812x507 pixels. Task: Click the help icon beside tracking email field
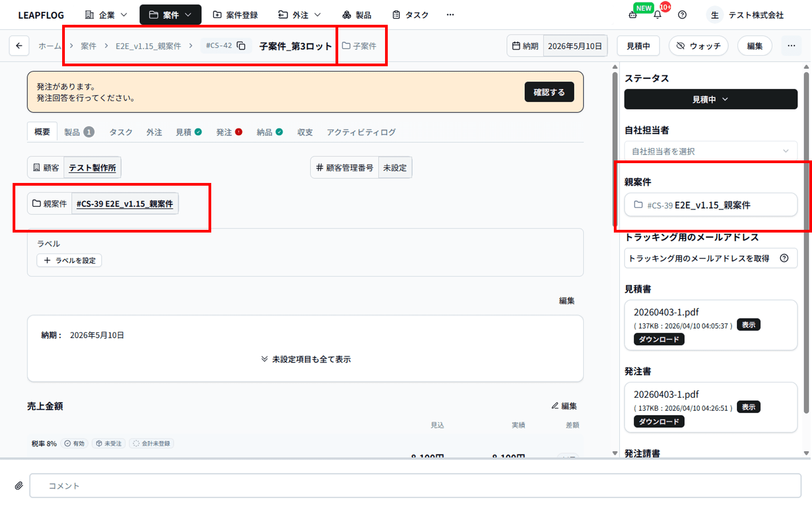tap(784, 258)
